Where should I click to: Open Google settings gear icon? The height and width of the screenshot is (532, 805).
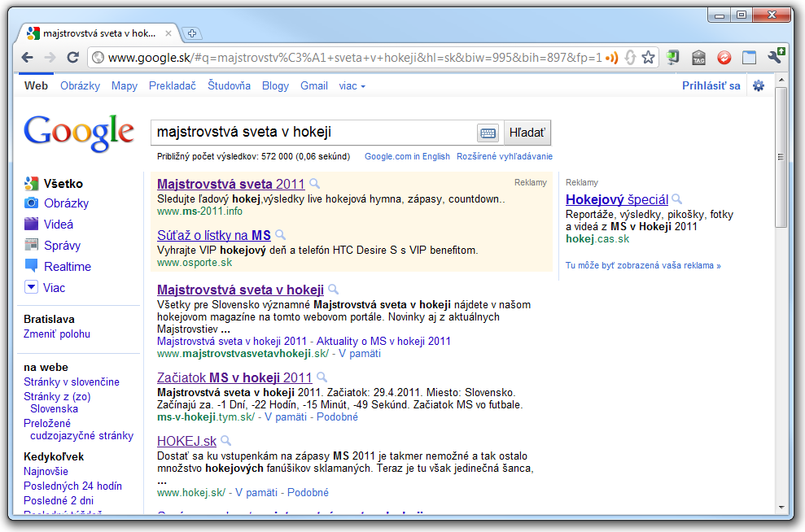pos(759,85)
